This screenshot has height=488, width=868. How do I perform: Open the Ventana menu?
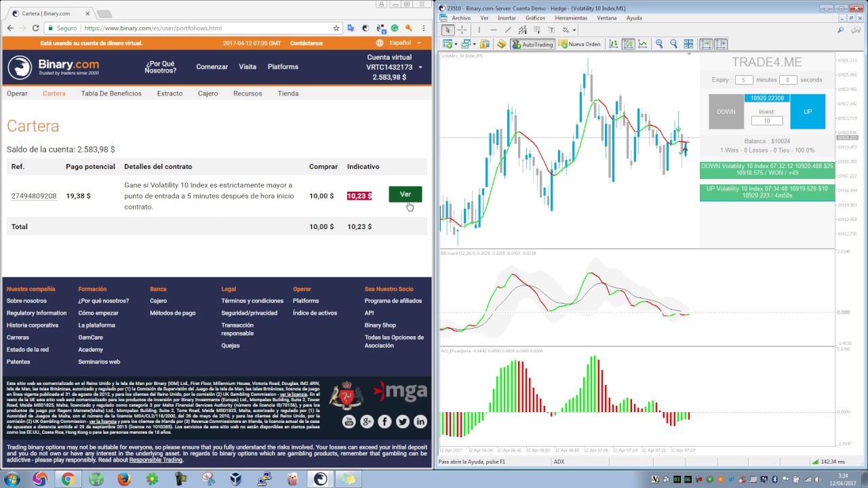(607, 18)
